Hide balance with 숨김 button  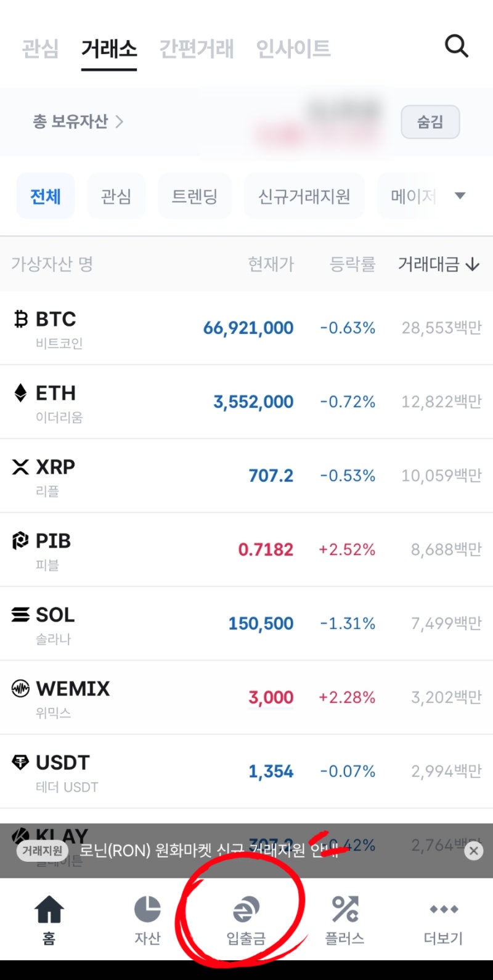[430, 122]
